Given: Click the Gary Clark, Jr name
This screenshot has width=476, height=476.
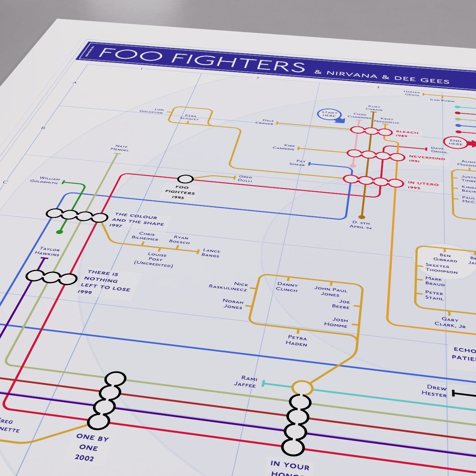Looking at the screenshot, I should pos(450,322).
